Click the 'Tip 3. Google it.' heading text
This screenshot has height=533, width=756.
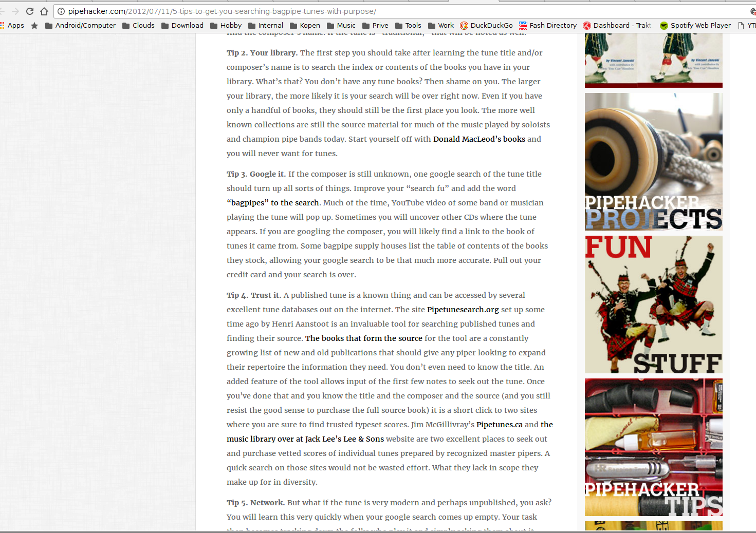(256, 174)
